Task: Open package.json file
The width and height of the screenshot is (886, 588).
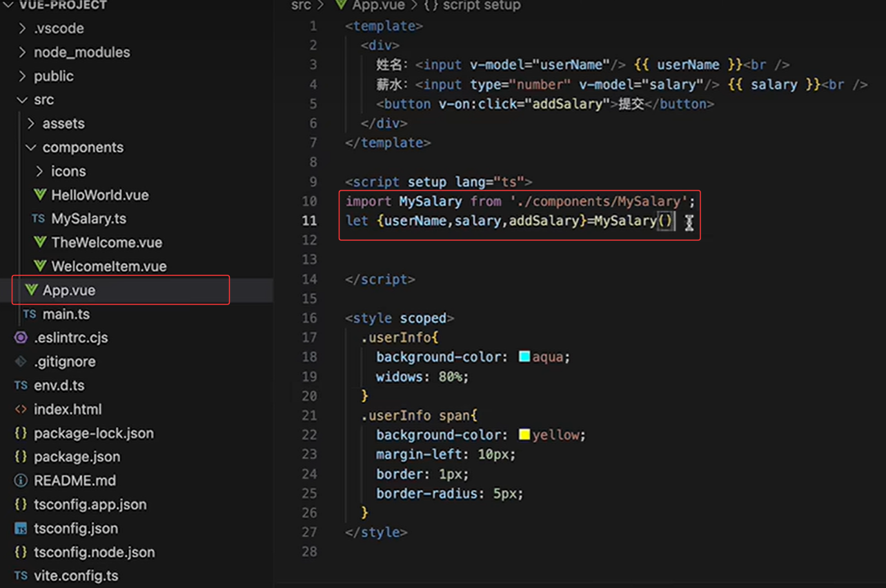Action: [77, 457]
